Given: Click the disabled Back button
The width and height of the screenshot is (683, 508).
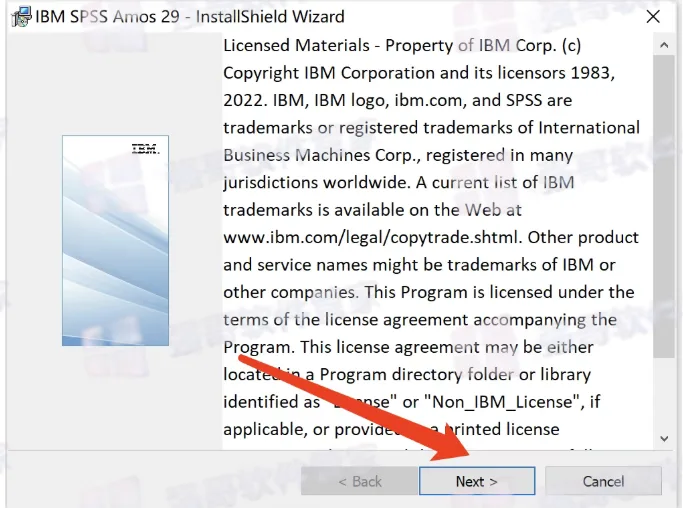Looking at the screenshot, I should point(359,481).
